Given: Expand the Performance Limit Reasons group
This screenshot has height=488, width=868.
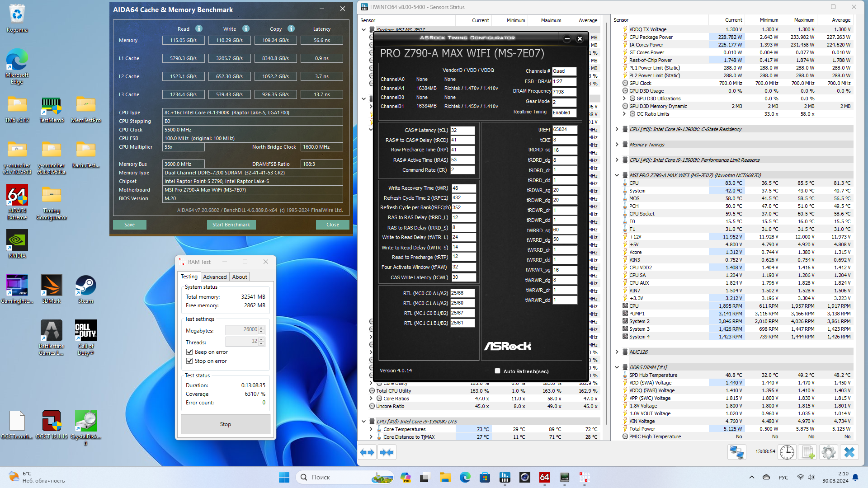Looking at the screenshot, I should tap(617, 160).
